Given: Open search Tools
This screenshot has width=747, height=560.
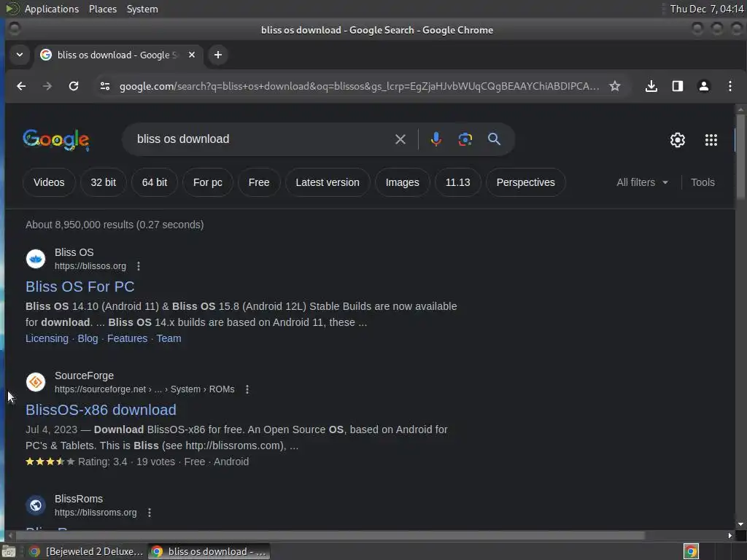Looking at the screenshot, I should click(x=703, y=182).
